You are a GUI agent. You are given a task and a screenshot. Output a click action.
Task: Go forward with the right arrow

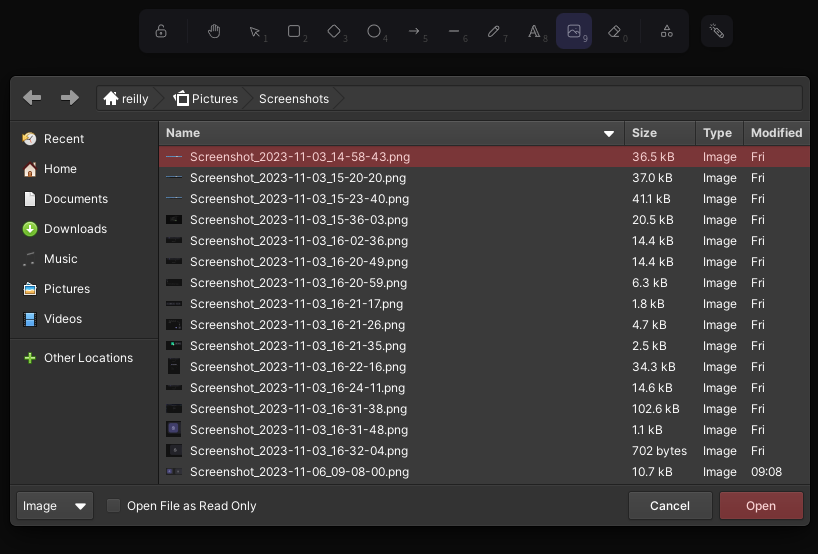(x=69, y=98)
